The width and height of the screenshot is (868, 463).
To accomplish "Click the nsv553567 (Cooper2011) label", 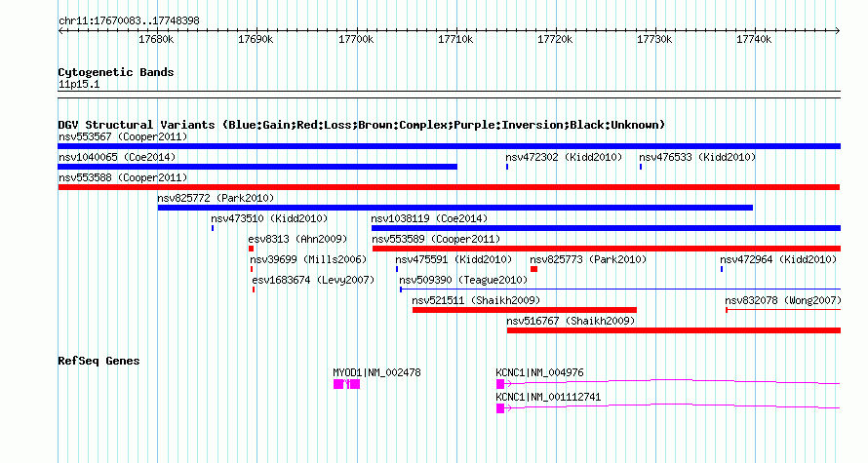I will coord(123,136).
